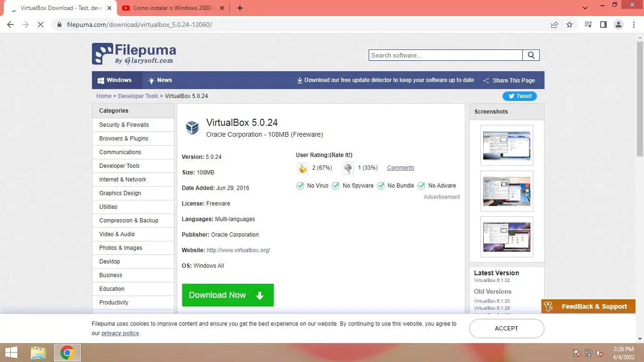Open Compression & Backup category
This screenshot has width=644, height=362.
tap(133, 221)
